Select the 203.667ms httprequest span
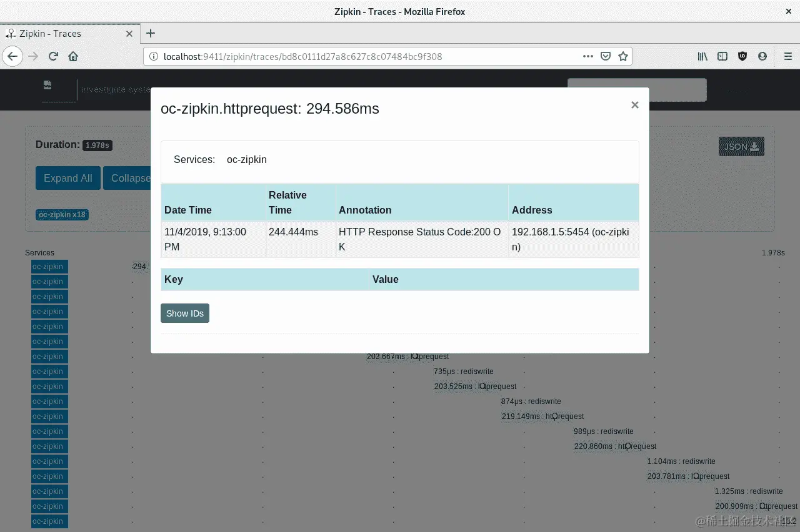 (x=407, y=357)
